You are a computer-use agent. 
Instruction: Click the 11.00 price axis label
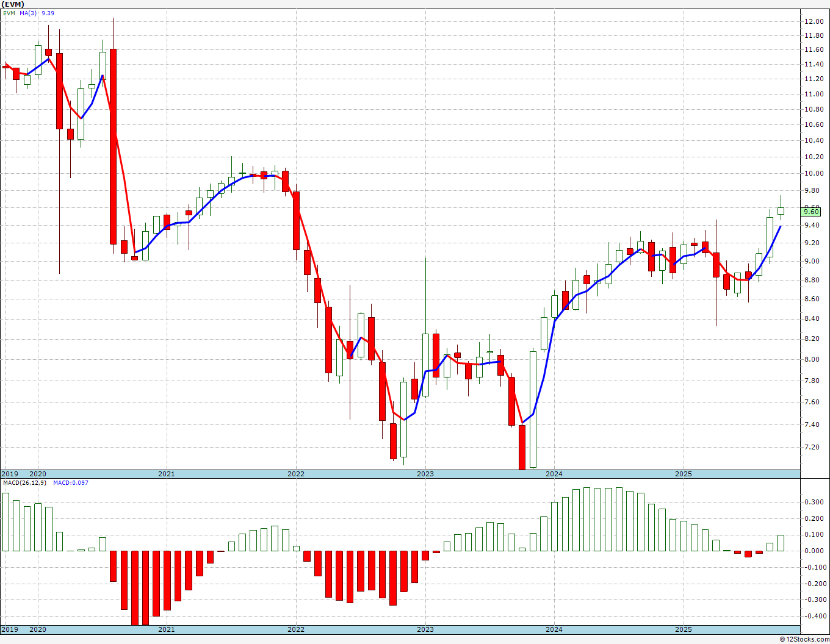tap(813, 94)
